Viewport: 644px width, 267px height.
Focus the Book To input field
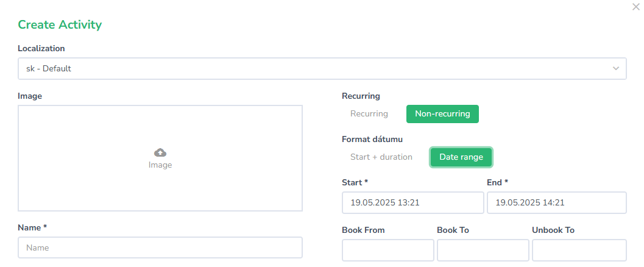click(483, 250)
